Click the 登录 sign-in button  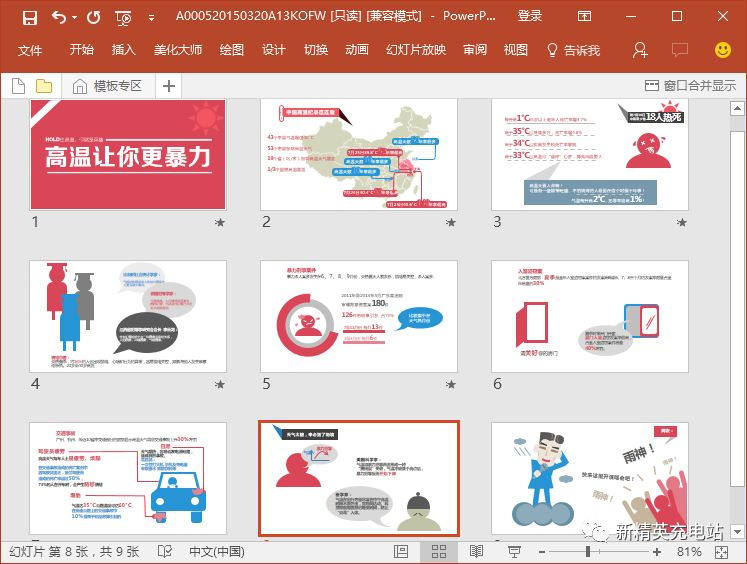[x=530, y=17]
